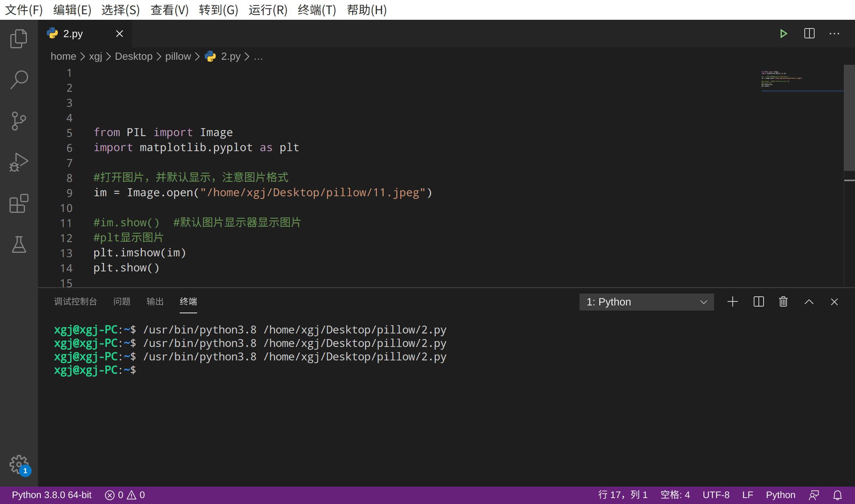This screenshot has width=855, height=504.
Task: Click the pillow folder breadcrumb
Action: tap(178, 57)
